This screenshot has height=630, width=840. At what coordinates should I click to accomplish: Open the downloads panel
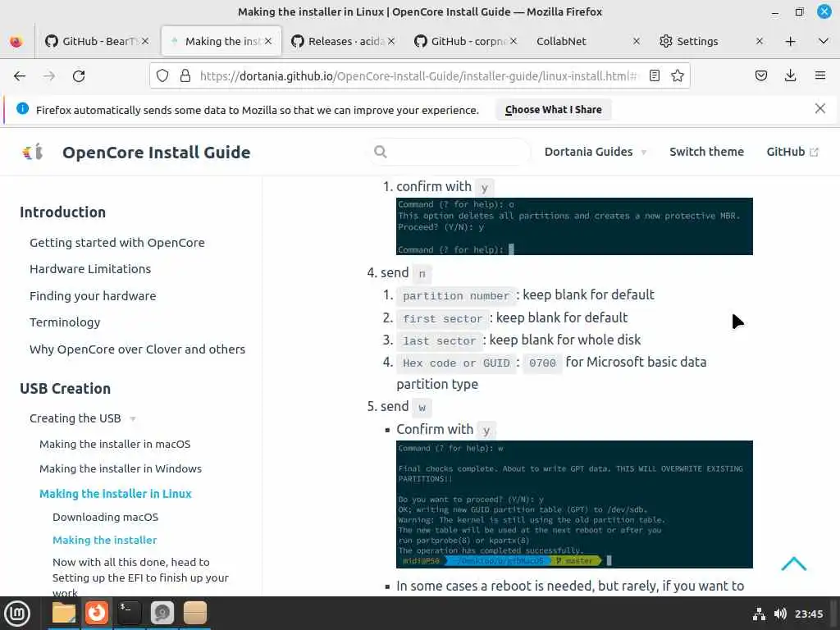click(790, 76)
